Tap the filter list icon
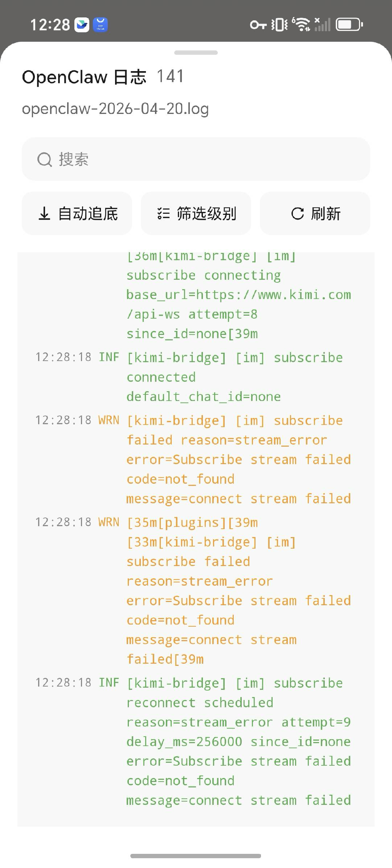 click(x=163, y=213)
